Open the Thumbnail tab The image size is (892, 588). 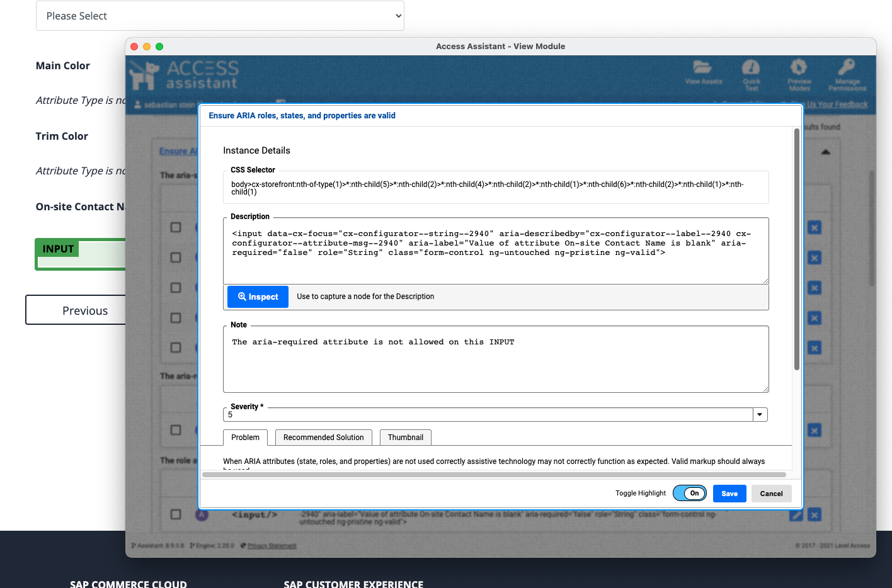(x=405, y=437)
